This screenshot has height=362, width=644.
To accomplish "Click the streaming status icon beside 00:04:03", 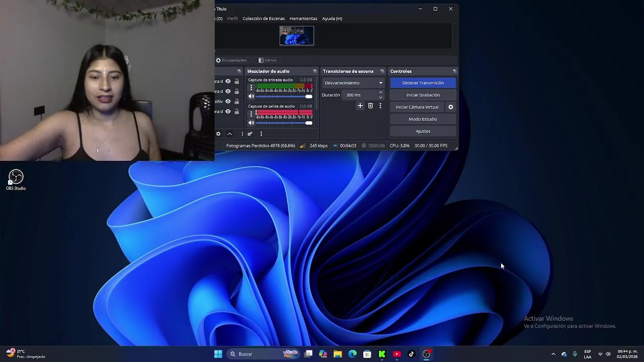I will [336, 146].
